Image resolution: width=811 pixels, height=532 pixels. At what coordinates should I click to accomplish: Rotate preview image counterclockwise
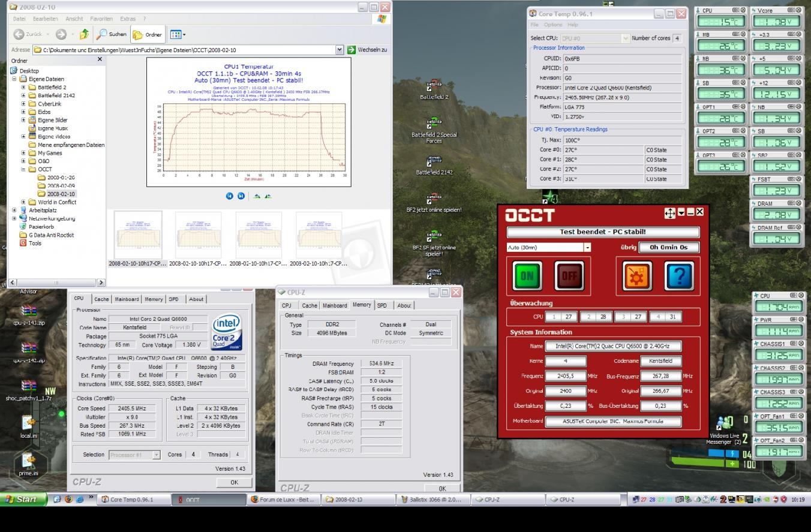tap(268, 196)
